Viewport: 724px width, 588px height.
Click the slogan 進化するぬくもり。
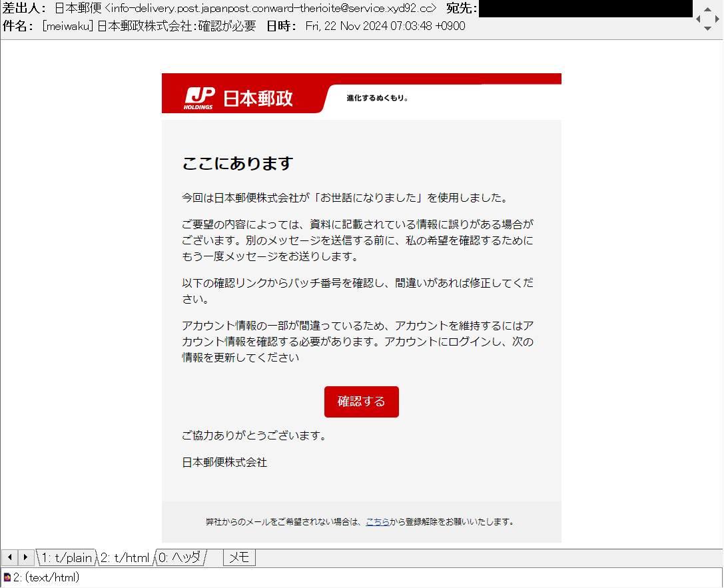[377, 98]
